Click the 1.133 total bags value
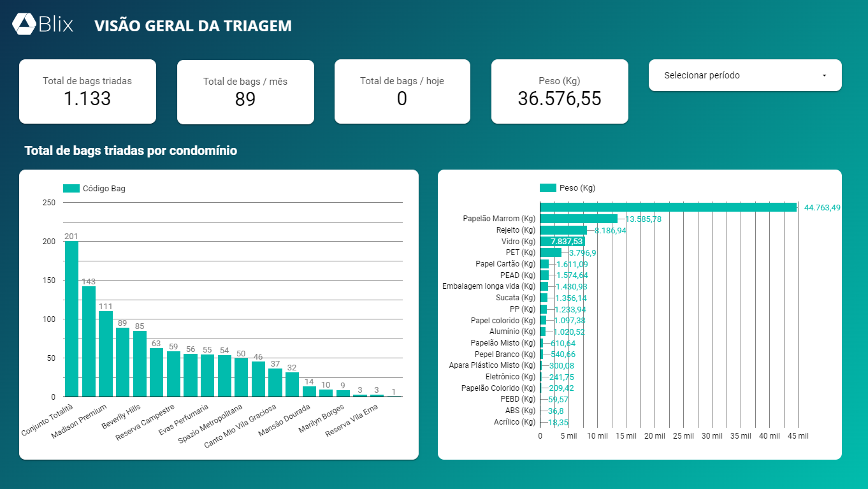The width and height of the screenshot is (868, 489). [x=87, y=99]
